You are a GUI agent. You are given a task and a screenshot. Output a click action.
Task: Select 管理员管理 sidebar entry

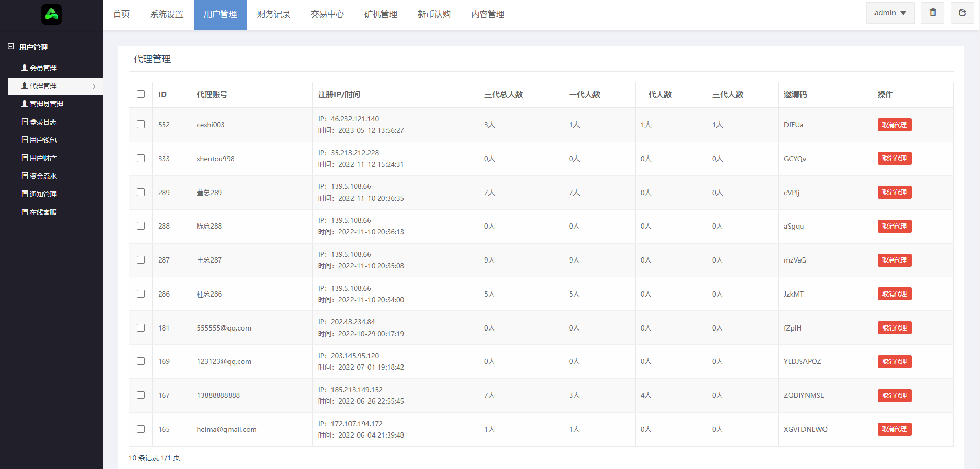[x=46, y=103]
